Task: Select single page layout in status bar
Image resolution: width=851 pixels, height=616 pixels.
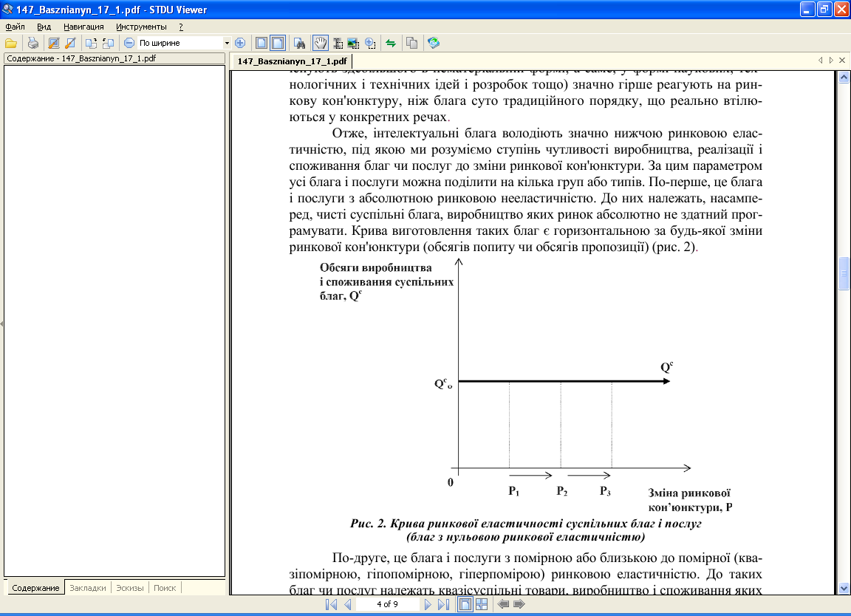Action: (465, 604)
